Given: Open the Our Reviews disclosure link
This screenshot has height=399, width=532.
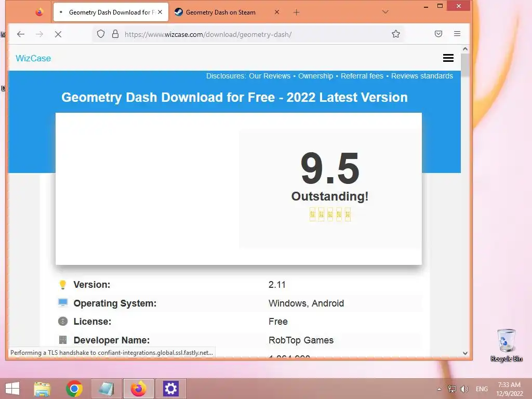Looking at the screenshot, I should (x=270, y=76).
